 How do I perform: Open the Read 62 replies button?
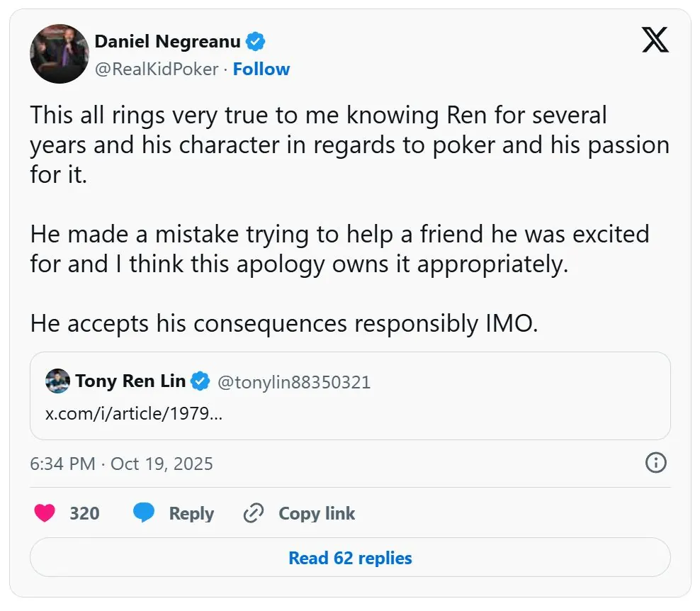tap(350, 558)
